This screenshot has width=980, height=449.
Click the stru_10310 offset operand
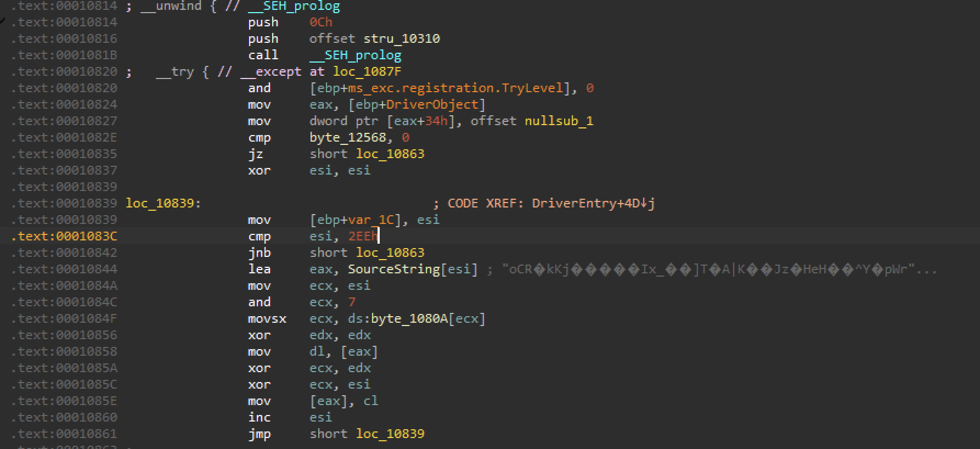point(402,38)
